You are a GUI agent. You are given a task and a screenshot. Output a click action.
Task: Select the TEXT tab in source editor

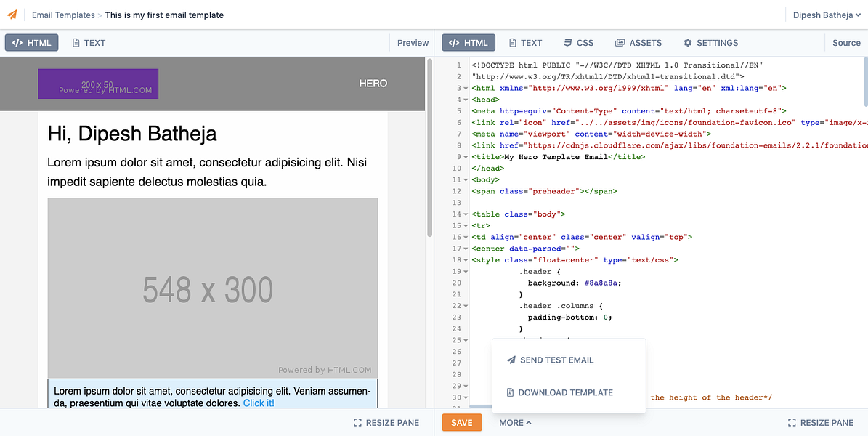pos(525,43)
